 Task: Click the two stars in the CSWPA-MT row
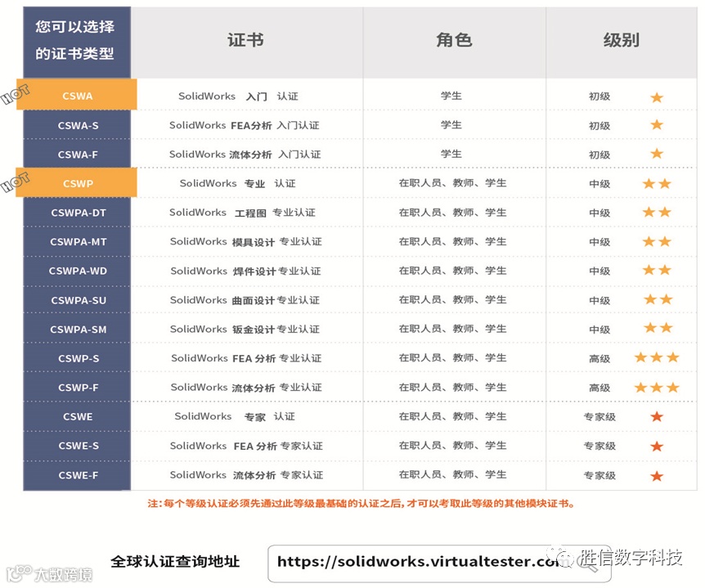click(x=657, y=242)
